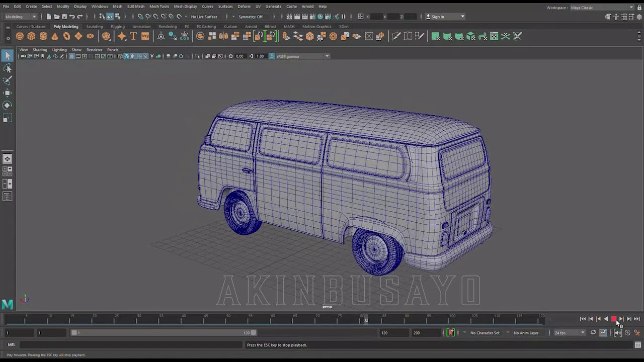Click the MEL command line label
The height and width of the screenshot is (362, 644).
[x=12, y=345]
